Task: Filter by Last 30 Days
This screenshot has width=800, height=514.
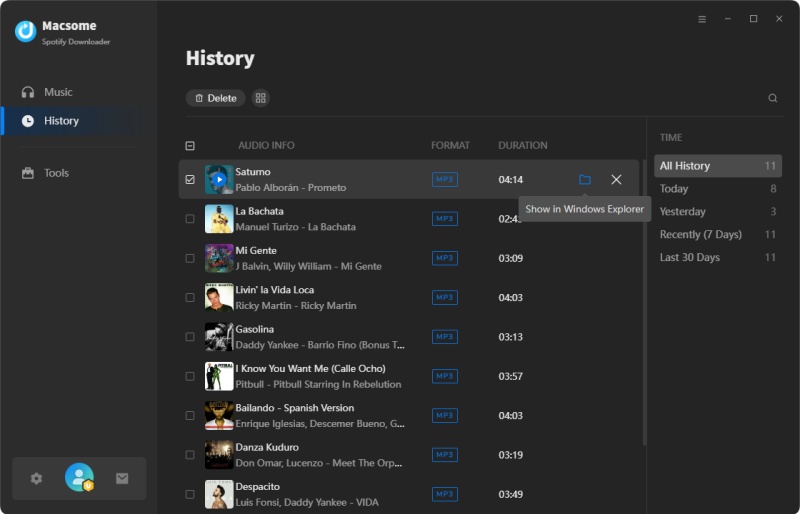Action: 717,258
